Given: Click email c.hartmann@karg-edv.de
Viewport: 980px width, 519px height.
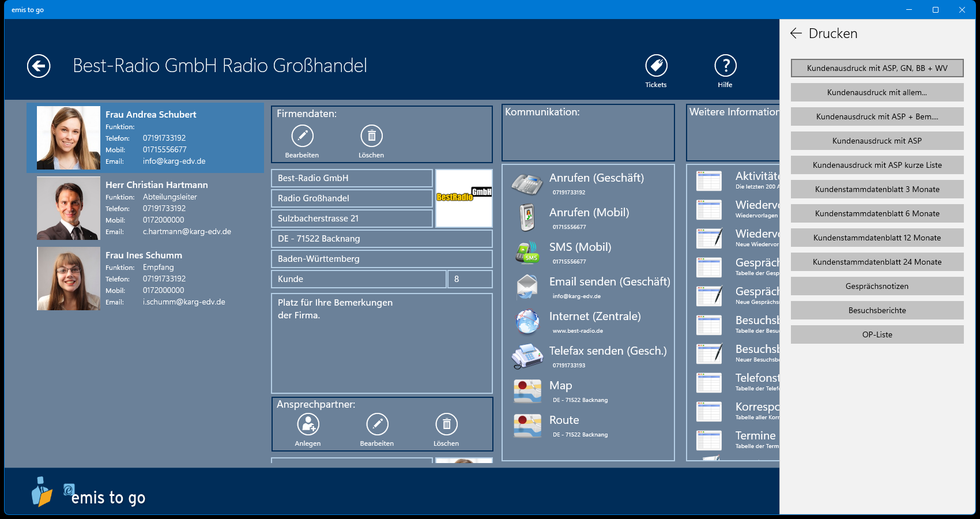Looking at the screenshot, I should point(187,232).
